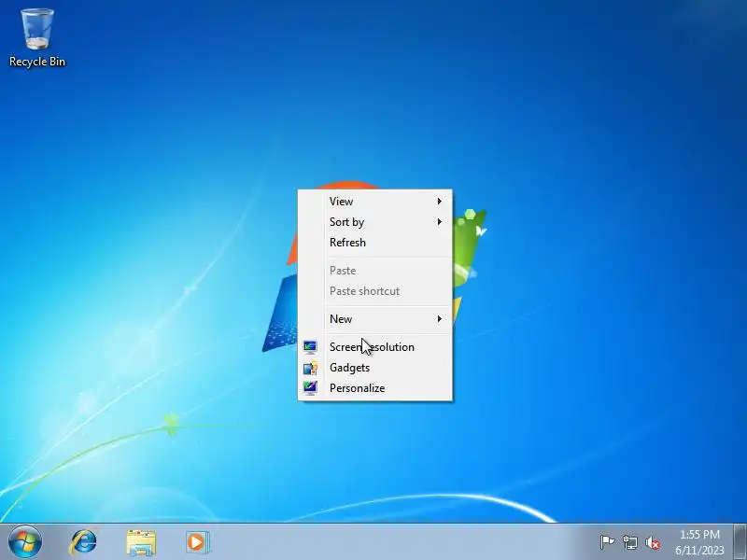
Task: Expand the New submenu arrow
Action: [439, 318]
